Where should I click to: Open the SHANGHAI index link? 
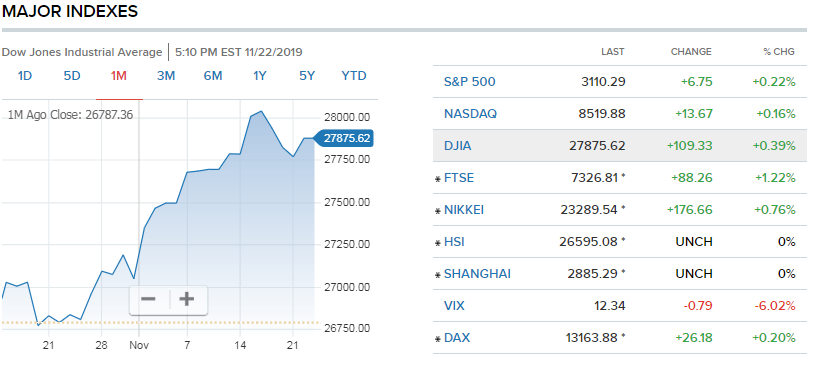478,274
